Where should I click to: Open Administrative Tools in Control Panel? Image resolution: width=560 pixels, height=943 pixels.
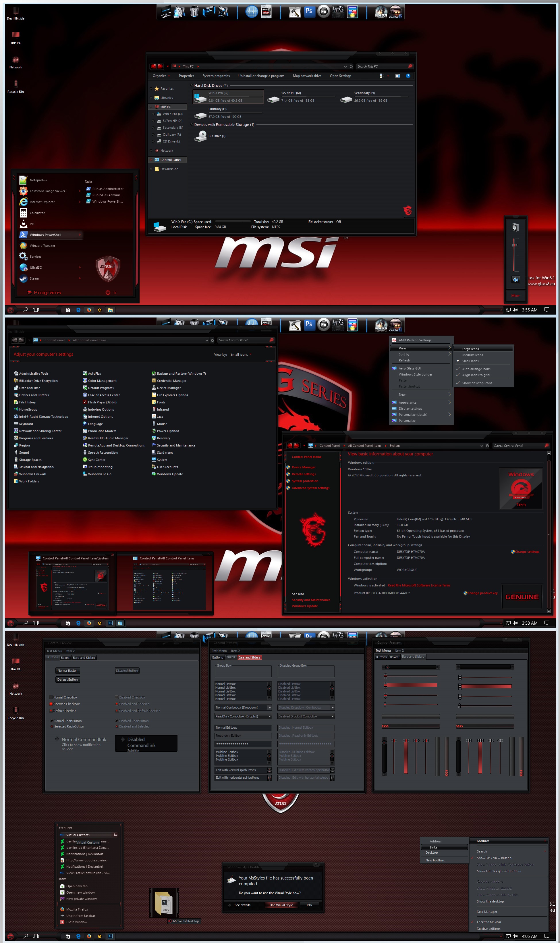[x=31, y=373]
